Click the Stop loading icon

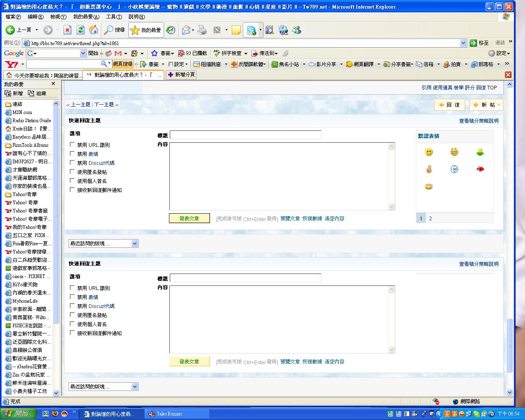click(x=68, y=30)
